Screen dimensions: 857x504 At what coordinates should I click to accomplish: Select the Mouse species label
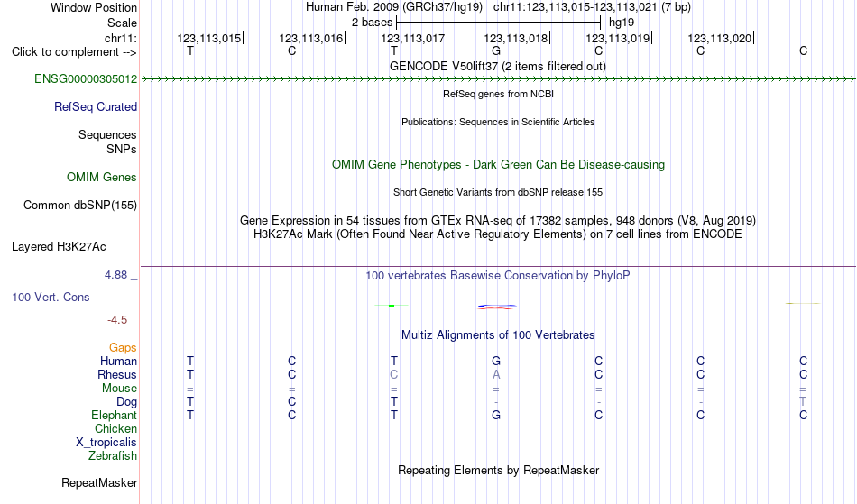tap(119, 389)
